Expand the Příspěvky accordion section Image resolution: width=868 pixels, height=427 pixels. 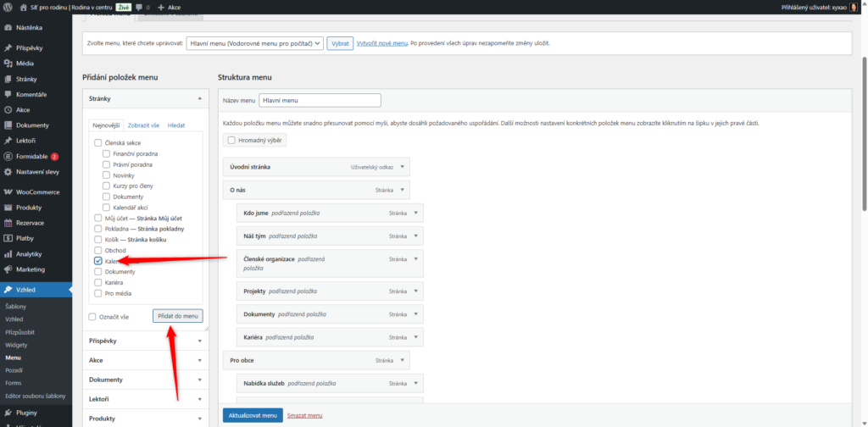pos(145,341)
